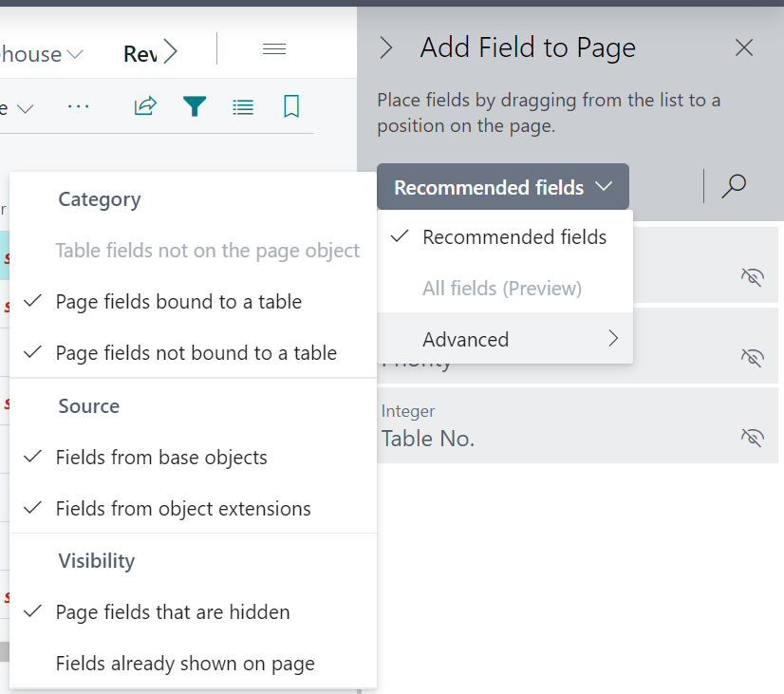The width and height of the screenshot is (784, 694).
Task: Toggle hidden eye icon on Table No. field
Action: [752, 437]
